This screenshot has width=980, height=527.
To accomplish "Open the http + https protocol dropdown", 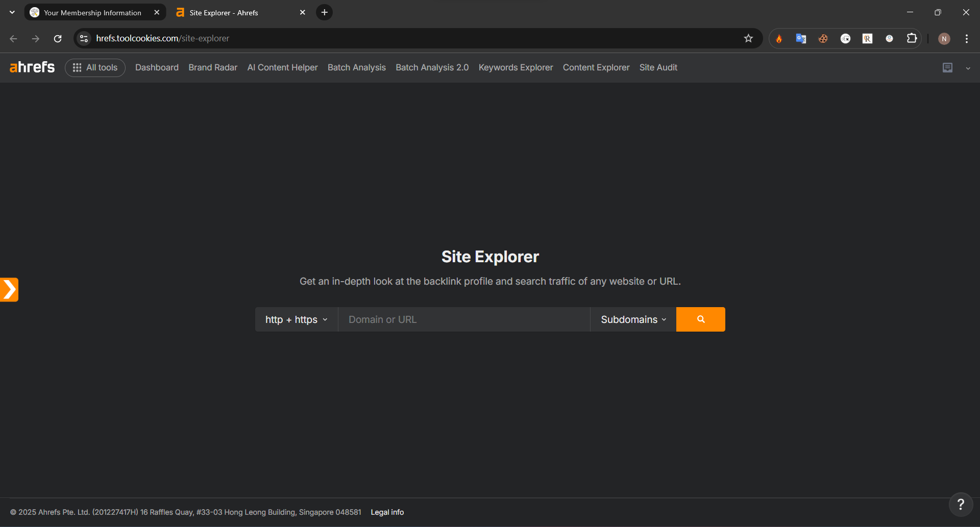I will point(297,319).
